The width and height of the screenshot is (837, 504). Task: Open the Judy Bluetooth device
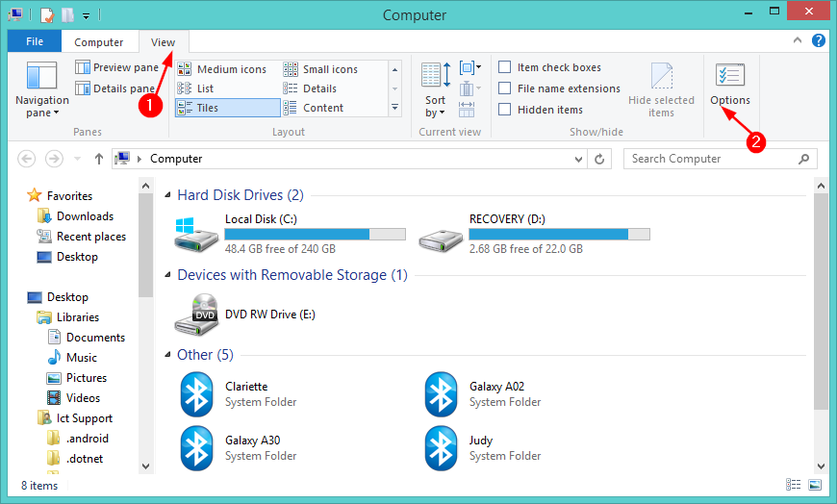coord(483,448)
